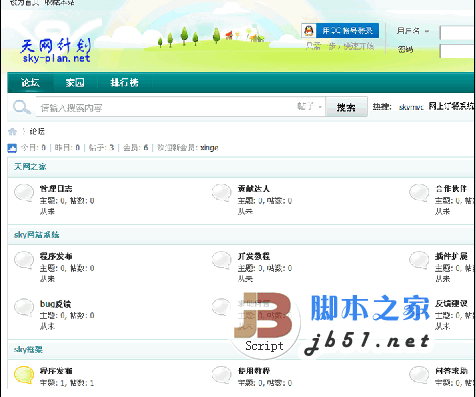Open the 插件扩展 forum
The image size is (476, 397).
tap(451, 256)
